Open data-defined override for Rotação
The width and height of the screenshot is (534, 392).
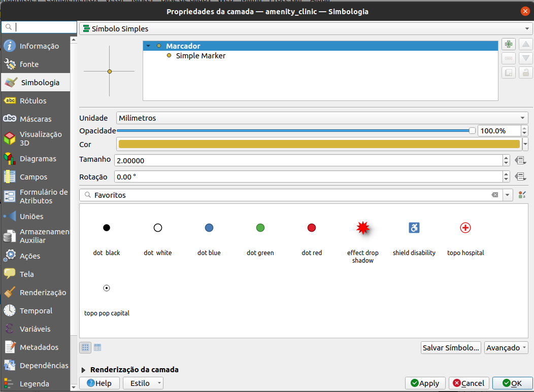520,176
